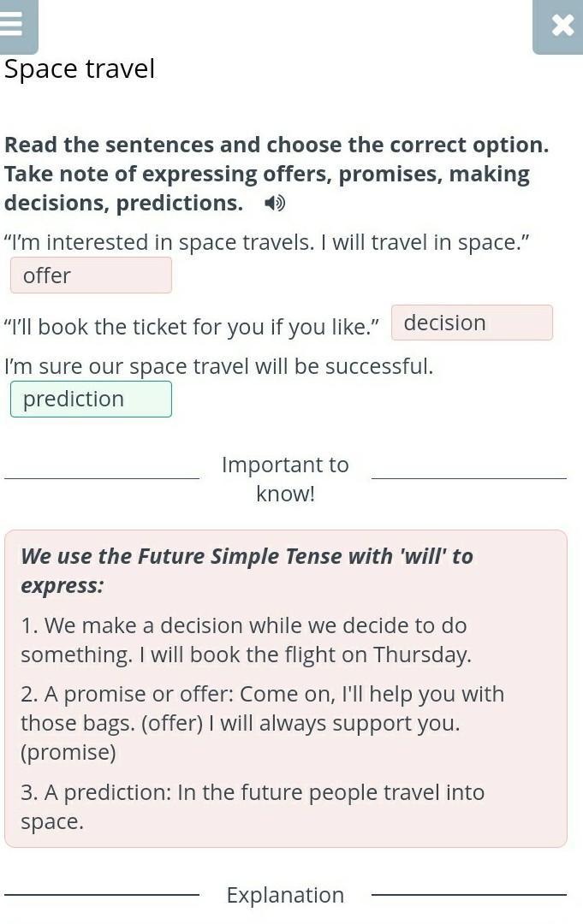Click the sentence "I will travel in space"
Image resolution: width=583 pixels, height=924 pixels.
[x=266, y=242]
